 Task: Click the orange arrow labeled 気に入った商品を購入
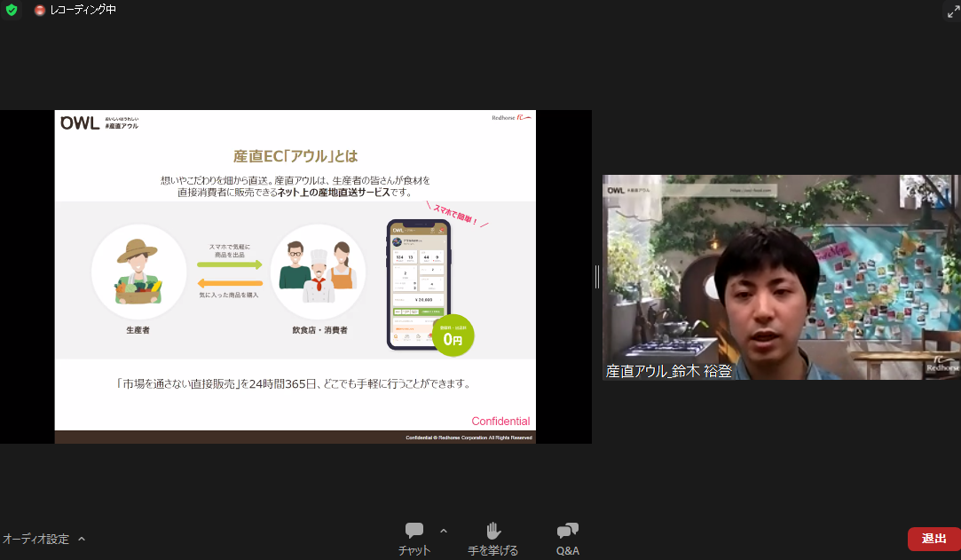[x=230, y=283]
